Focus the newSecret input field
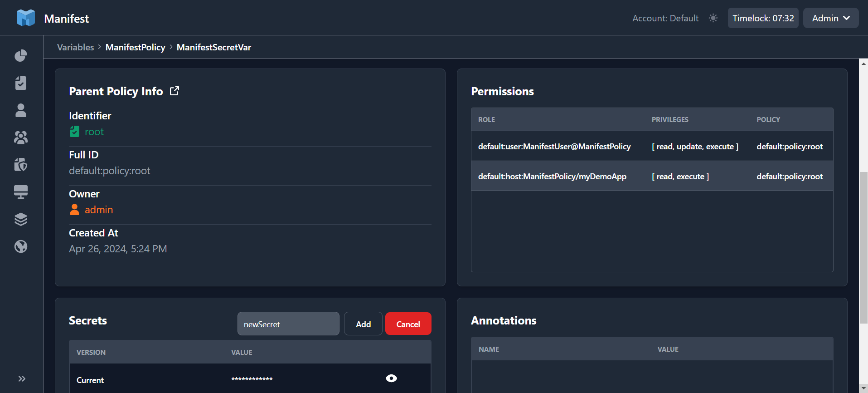Image resolution: width=868 pixels, height=393 pixels. (288, 324)
